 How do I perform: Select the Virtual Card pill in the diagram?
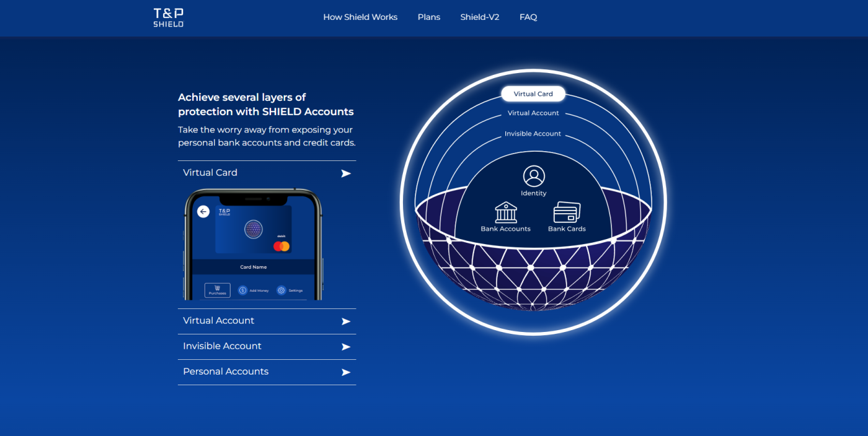[x=533, y=94]
